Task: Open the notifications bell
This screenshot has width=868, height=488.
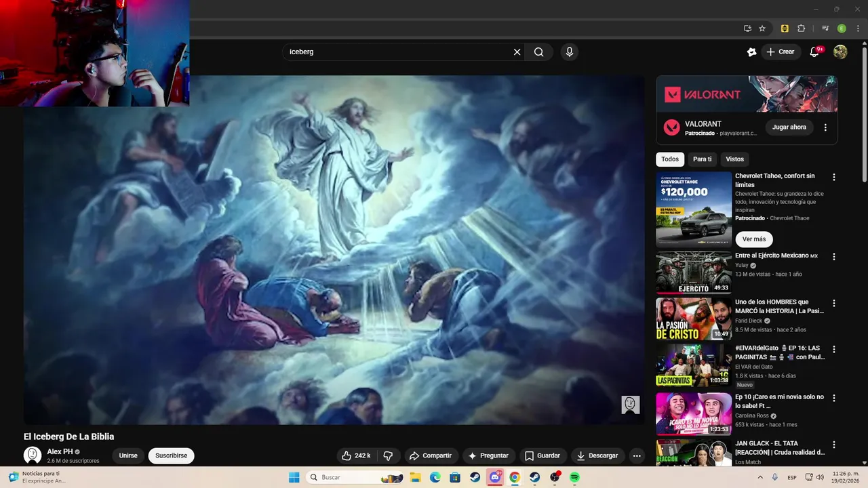Action: (x=815, y=52)
